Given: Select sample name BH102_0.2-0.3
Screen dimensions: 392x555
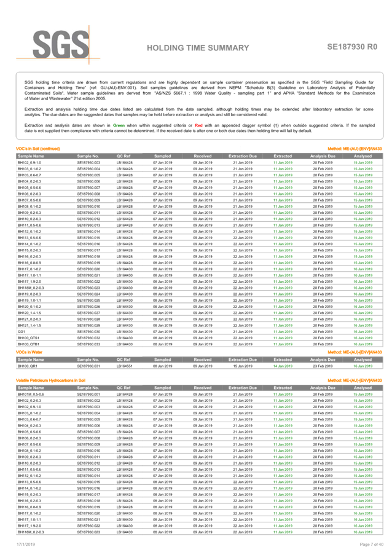Looking at the screenshot, I should pyautogui.click(x=29, y=401).
